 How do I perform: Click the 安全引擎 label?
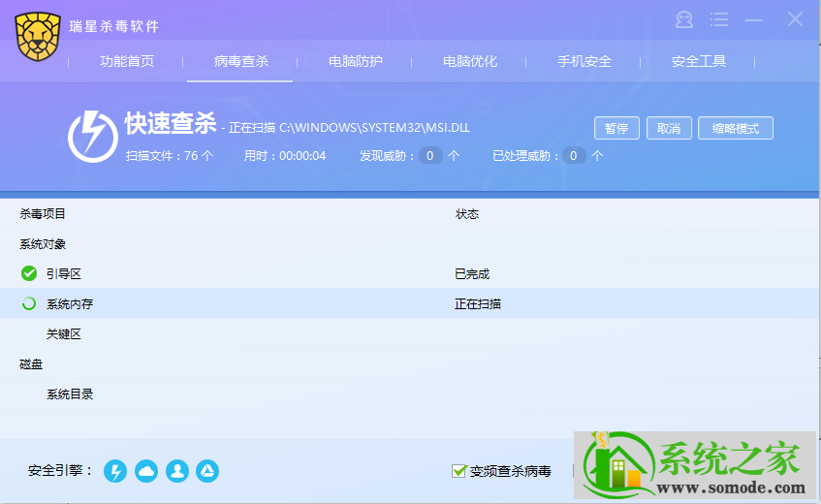[x=60, y=470]
